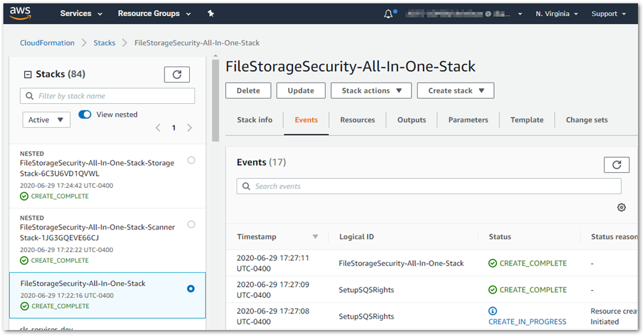Switch to the Parameters tab
This screenshot has width=644, height=336.
[468, 120]
